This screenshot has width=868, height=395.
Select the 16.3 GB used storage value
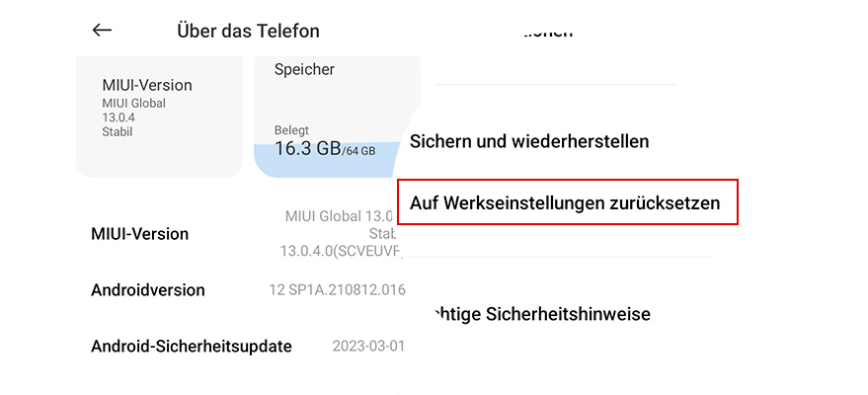click(x=307, y=149)
